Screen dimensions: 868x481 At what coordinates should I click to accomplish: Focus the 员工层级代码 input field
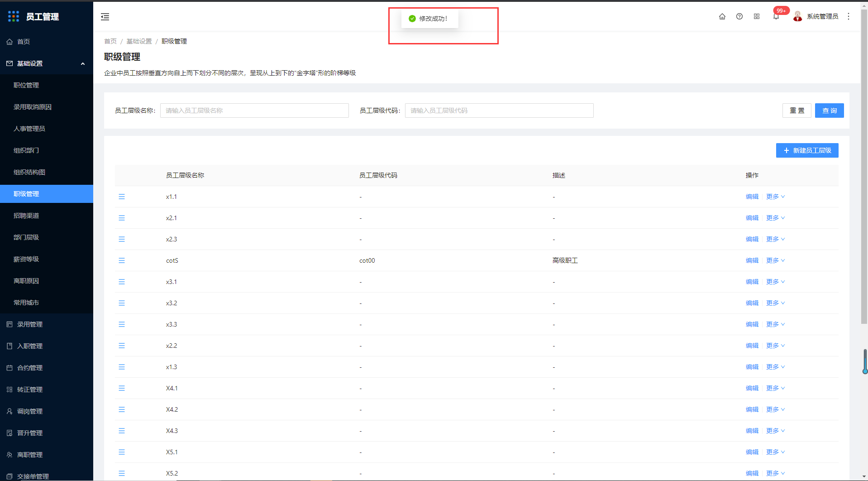pos(499,111)
